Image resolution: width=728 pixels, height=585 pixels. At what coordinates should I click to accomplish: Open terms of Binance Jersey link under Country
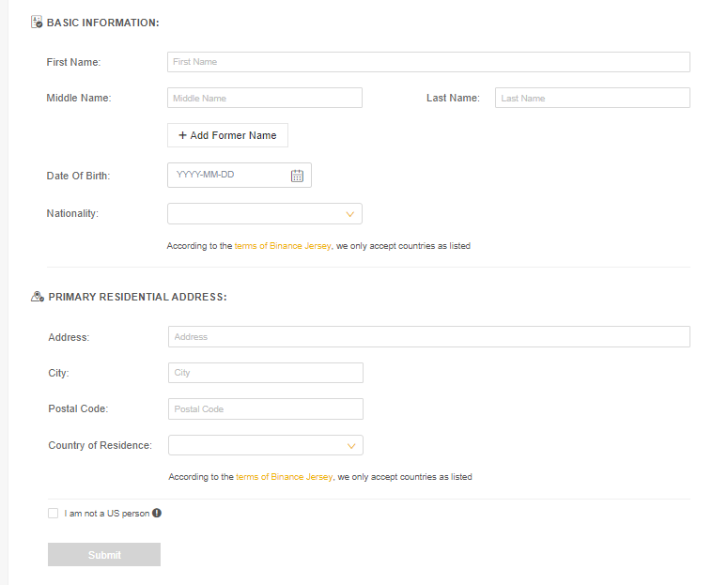coord(284,477)
